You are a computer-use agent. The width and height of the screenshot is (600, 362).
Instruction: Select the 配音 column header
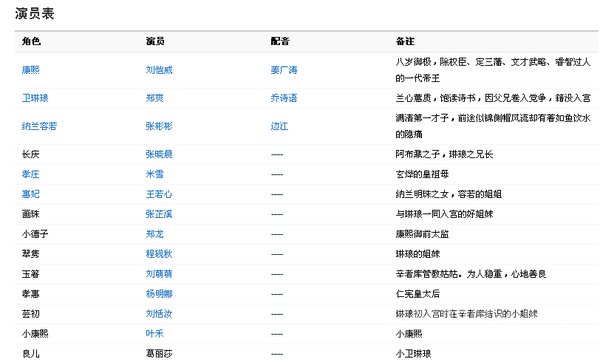280,41
